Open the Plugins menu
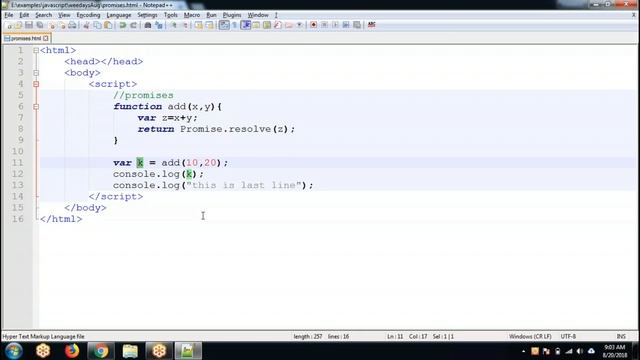The width and height of the screenshot is (640, 360). [232, 15]
